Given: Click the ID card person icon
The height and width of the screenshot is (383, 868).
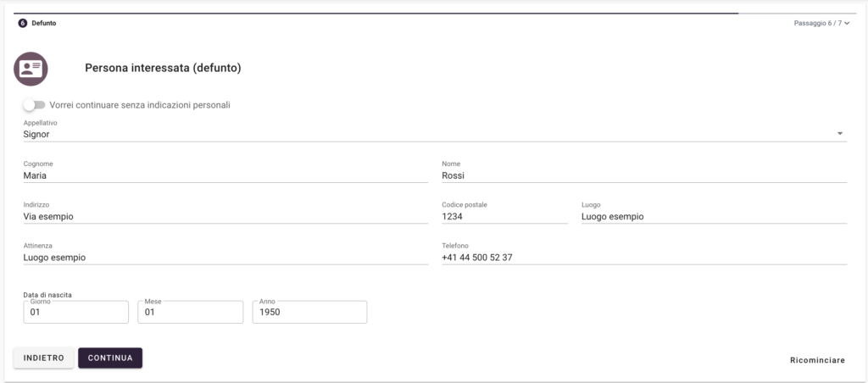Looking at the screenshot, I should tap(31, 69).
